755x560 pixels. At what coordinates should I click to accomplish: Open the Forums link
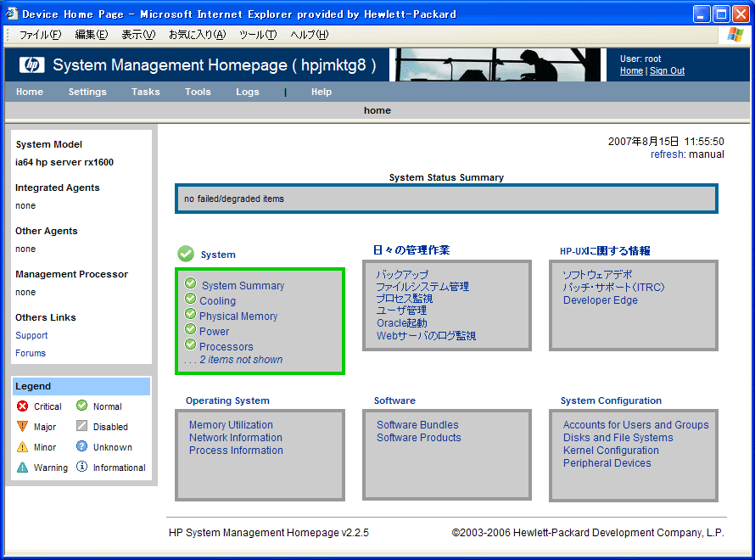click(x=31, y=353)
